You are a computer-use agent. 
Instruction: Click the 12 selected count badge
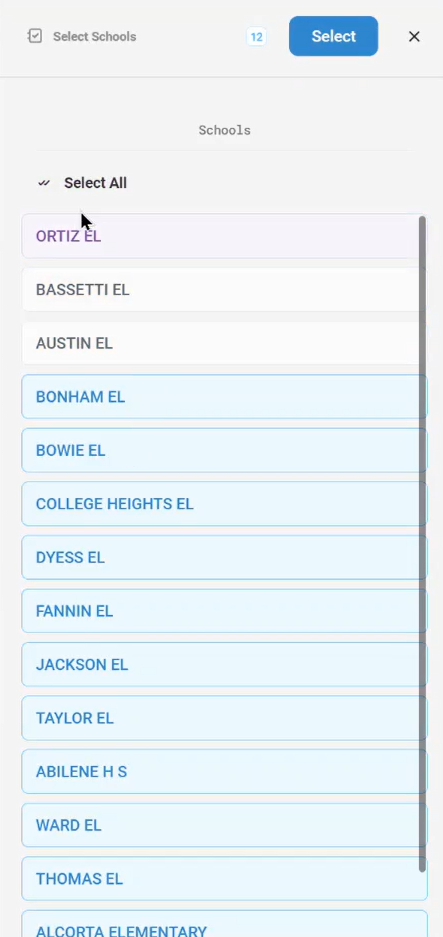[x=256, y=36]
